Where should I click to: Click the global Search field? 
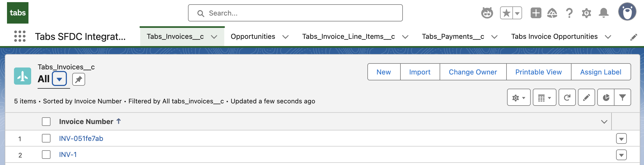295,13
